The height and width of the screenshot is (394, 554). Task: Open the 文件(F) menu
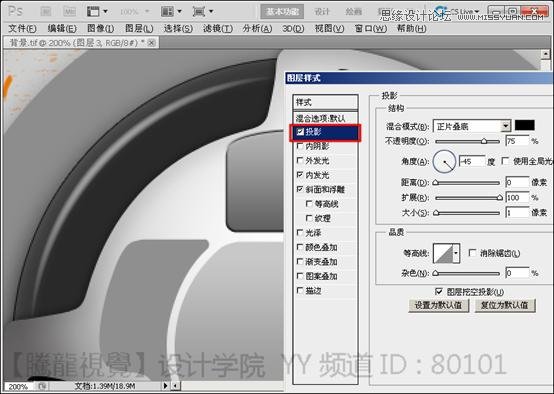(x=22, y=29)
